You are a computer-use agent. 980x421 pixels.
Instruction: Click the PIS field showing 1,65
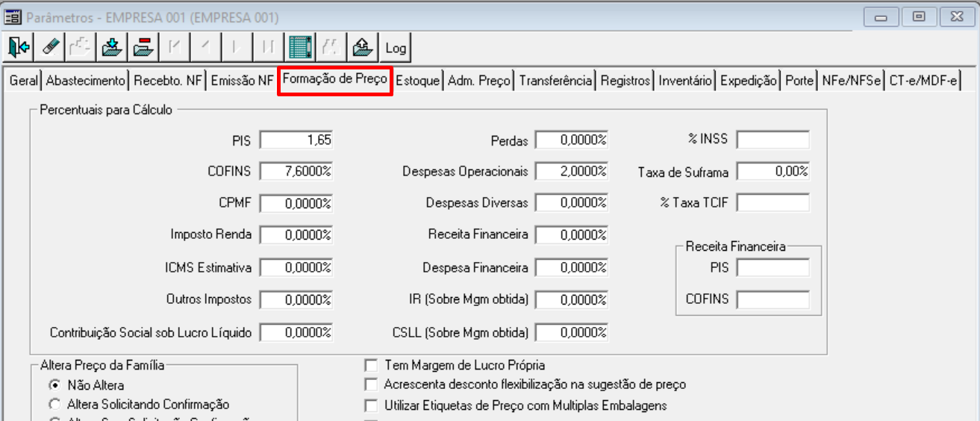point(296,140)
